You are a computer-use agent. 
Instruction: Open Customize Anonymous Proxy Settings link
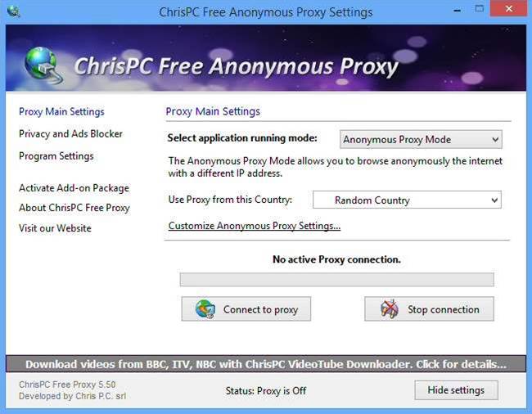coord(255,226)
